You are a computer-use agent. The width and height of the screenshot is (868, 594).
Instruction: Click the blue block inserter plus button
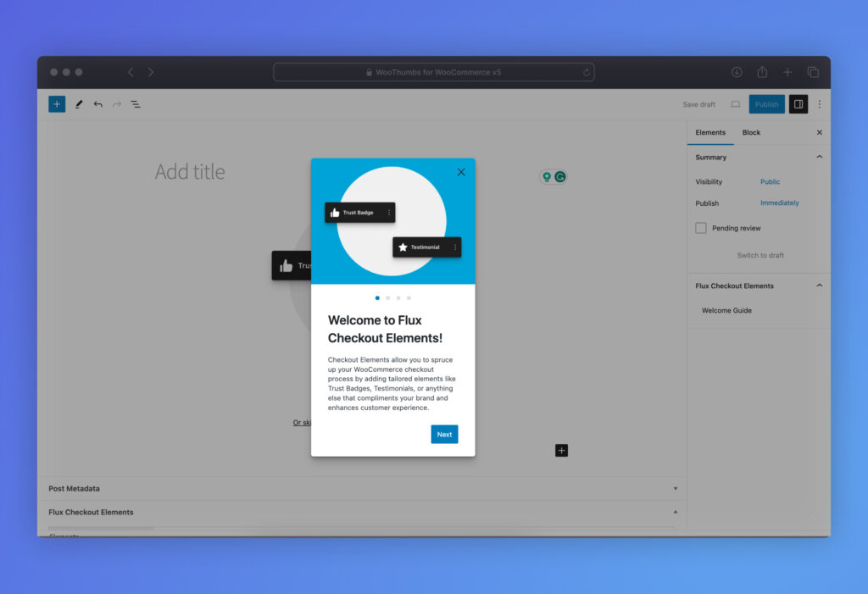[57, 104]
